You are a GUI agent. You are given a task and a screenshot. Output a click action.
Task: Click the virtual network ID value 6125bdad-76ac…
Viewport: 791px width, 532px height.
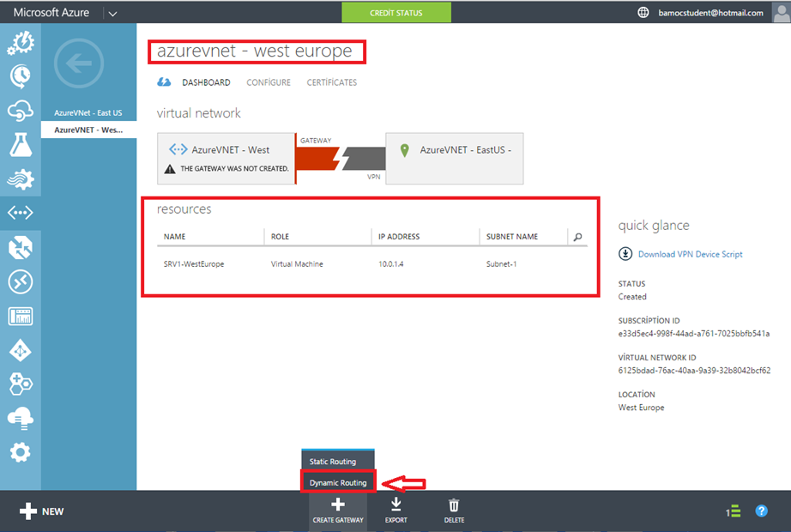(x=695, y=370)
